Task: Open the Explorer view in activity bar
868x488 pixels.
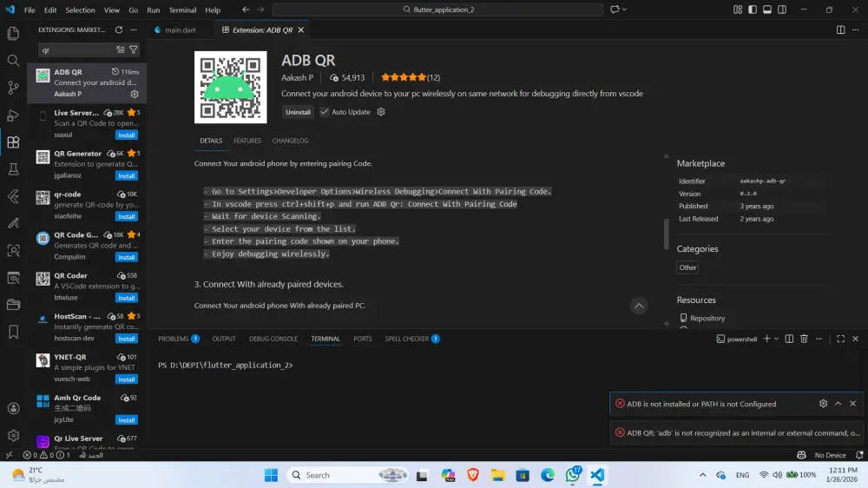Action: pyautogui.click(x=13, y=33)
